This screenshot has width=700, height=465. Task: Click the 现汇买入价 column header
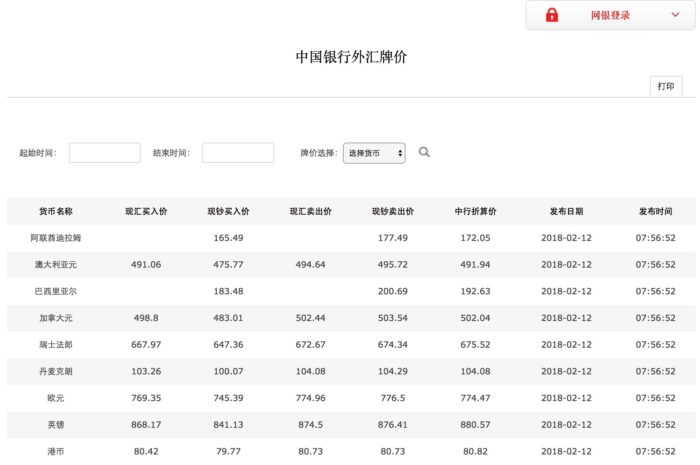(x=146, y=211)
